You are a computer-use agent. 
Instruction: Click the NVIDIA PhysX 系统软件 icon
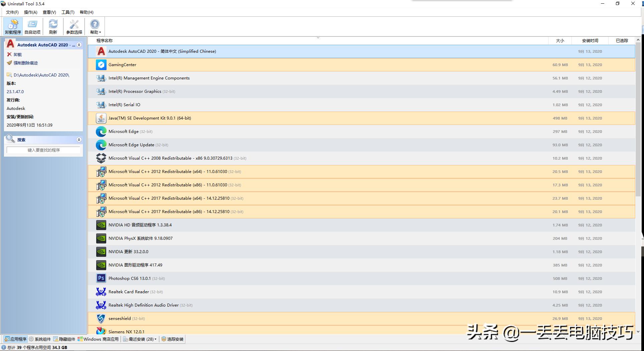coord(101,238)
